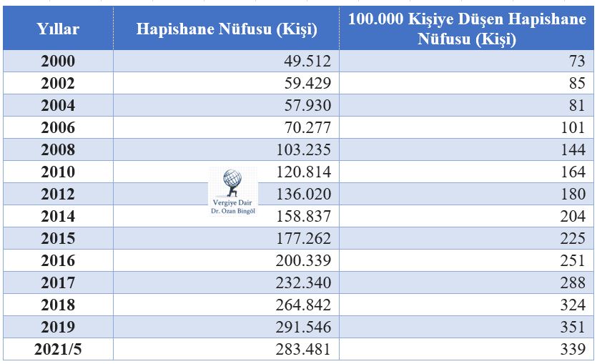Select the year 2000 cell
597x364 pixels.
click(58, 61)
